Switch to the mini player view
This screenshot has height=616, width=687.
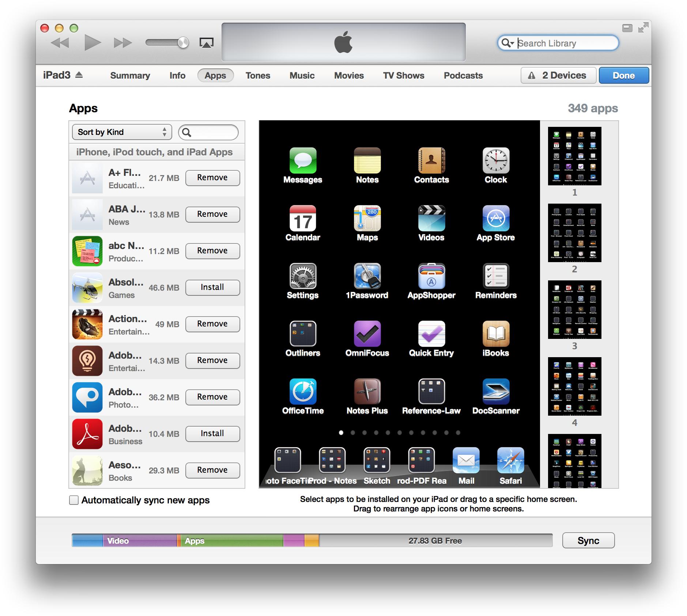[627, 28]
